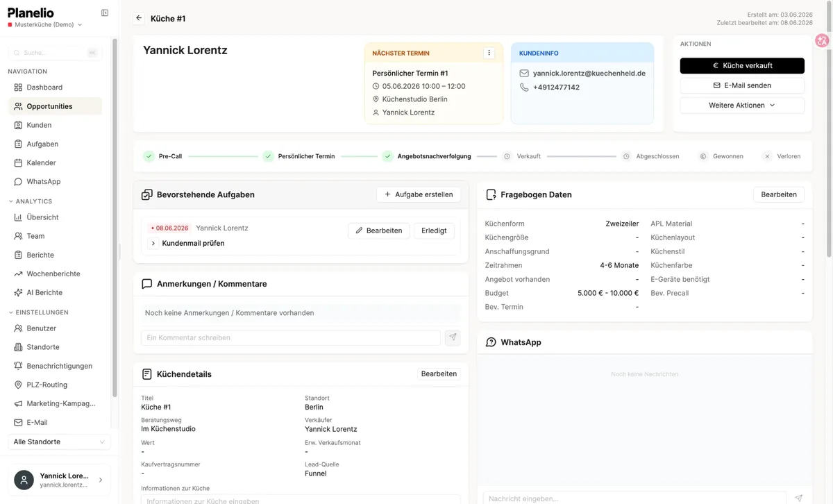The image size is (833, 504).
Task: Click the phone icon beside +4912477142
Action: [x=524, y=87]
